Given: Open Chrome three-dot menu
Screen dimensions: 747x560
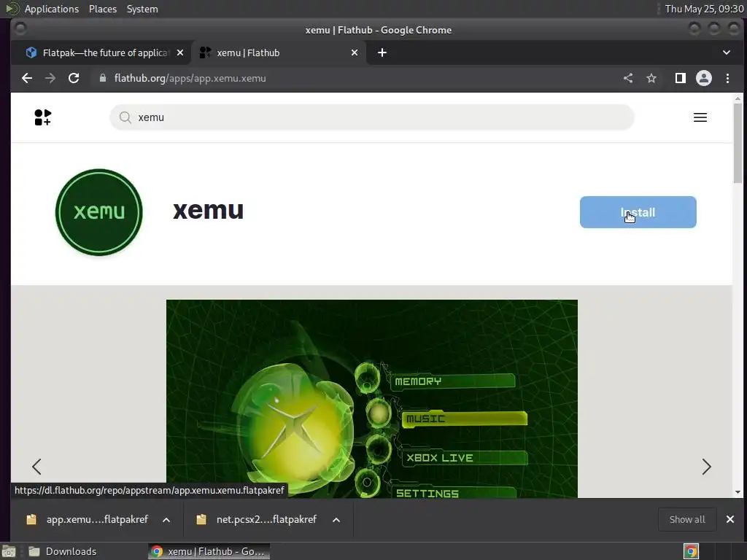Looking at the screenshot, I should (x=727, y=78).
